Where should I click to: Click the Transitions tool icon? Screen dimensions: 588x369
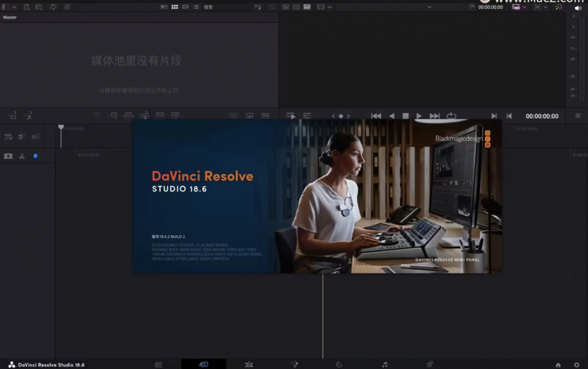233,116
